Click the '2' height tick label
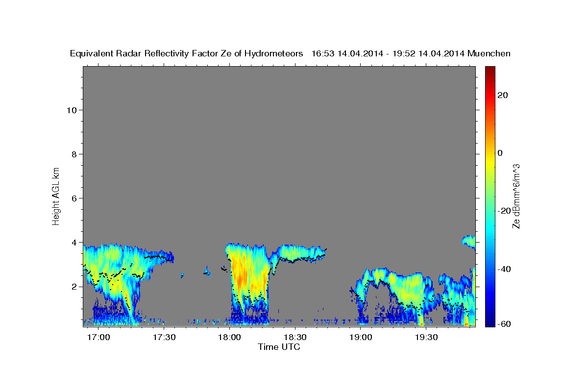The width and height of the screenshot is (588, 392). (74, 286)
